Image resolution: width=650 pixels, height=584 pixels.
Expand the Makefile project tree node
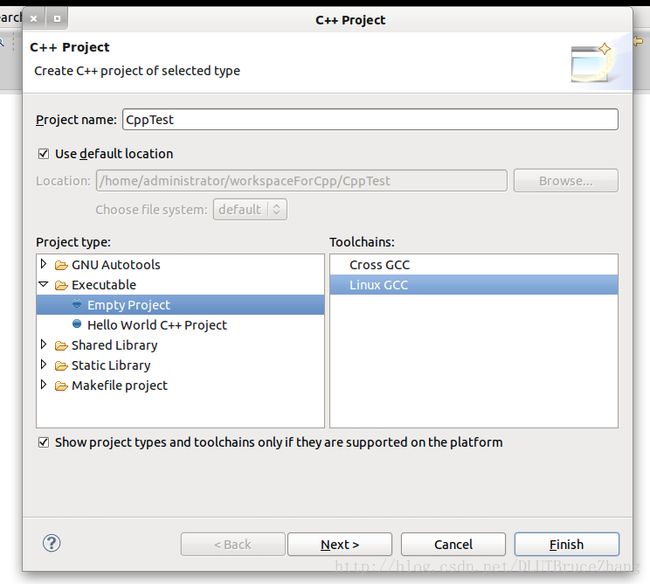tap(43, 385)
